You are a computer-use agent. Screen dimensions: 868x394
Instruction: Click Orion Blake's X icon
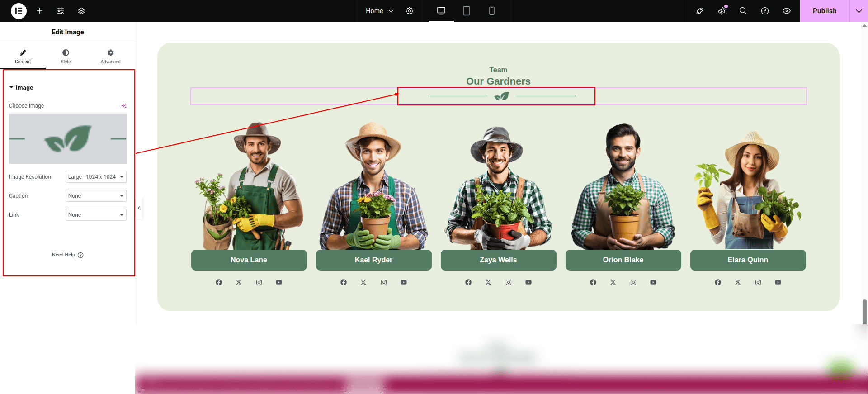point(613,282)
